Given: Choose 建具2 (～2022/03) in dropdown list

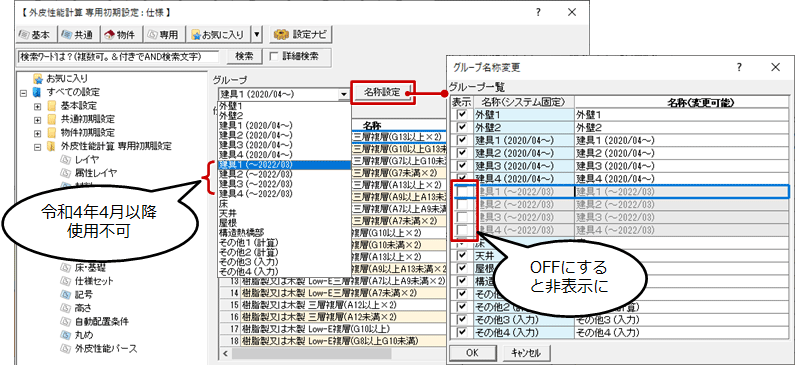Looking at the screenshot, I should [284, 174].
